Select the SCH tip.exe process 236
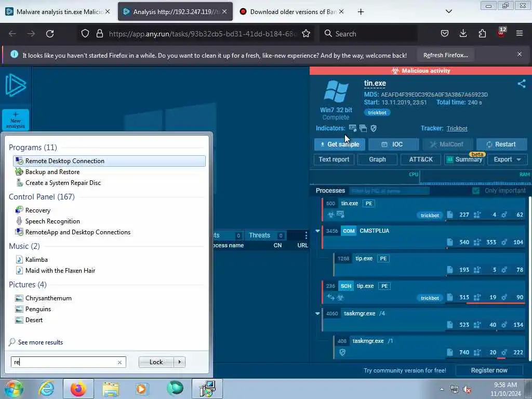This screenshot has width=532, height=399. pyautogui.click(x=423, y=291)
